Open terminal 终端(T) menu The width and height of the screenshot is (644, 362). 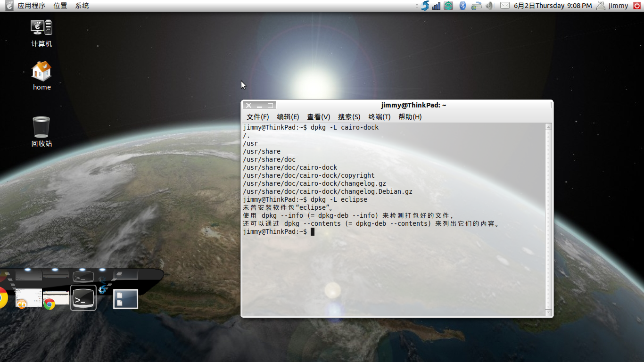click(380, 117)
